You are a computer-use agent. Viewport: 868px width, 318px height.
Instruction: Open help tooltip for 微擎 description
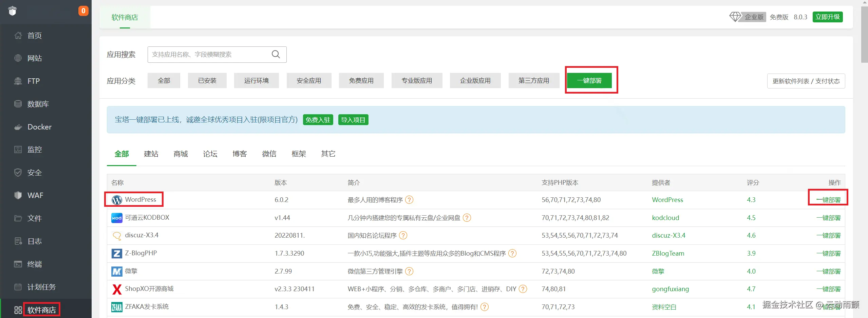(x=409, y=271)
